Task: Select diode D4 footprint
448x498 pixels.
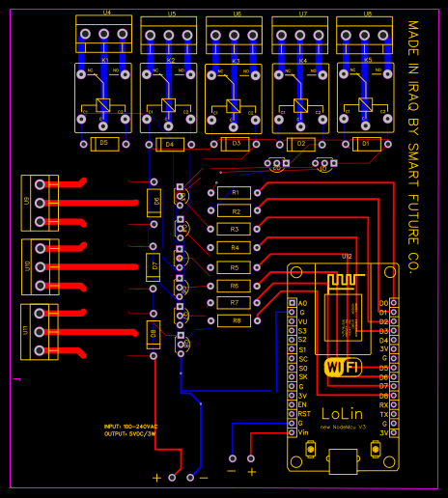Action: coord(170,145)
